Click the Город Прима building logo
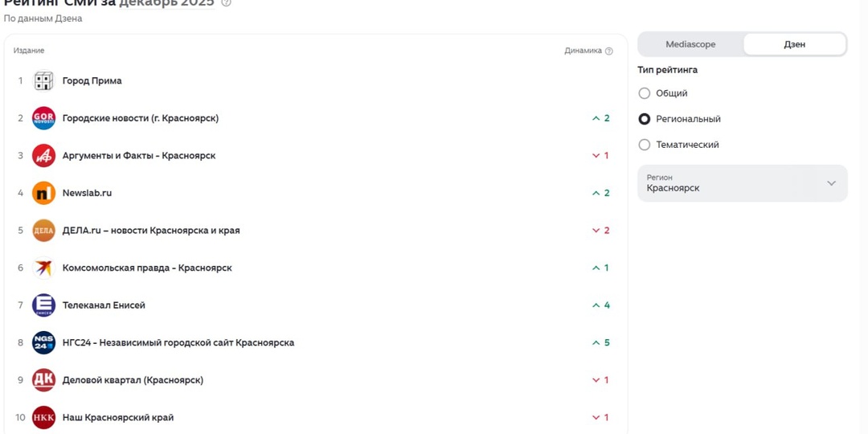 click(x=43, y=81)
